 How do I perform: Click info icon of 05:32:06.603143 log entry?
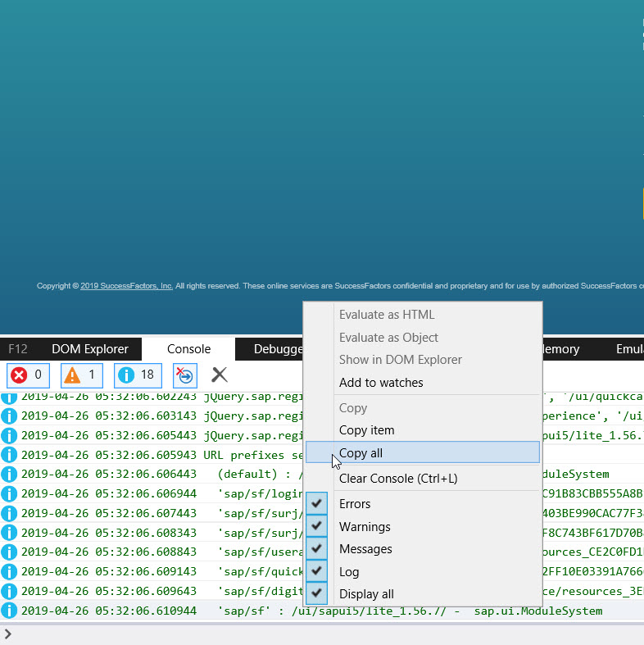tap(9, 416)
